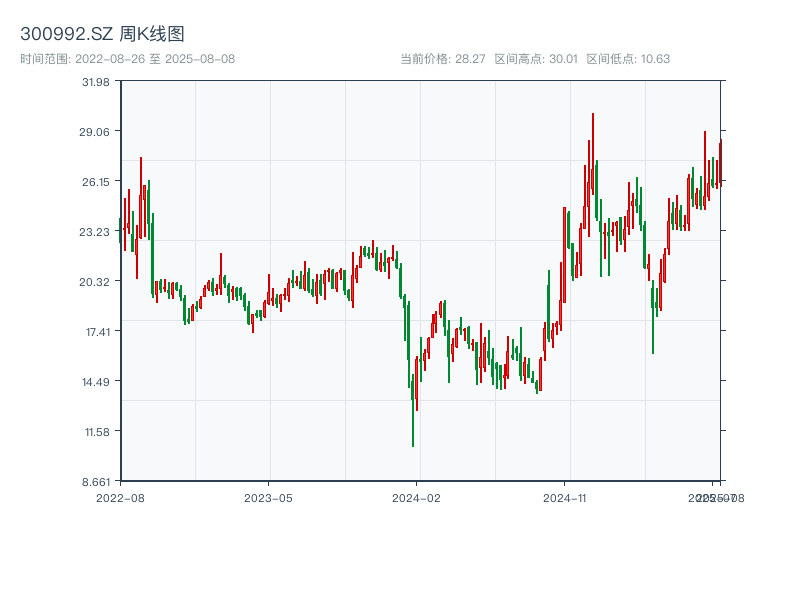Click the 11.58 y-axis price label
This screenshot has width=800, height=600.
pyautogui.click(x=96, y=432)
